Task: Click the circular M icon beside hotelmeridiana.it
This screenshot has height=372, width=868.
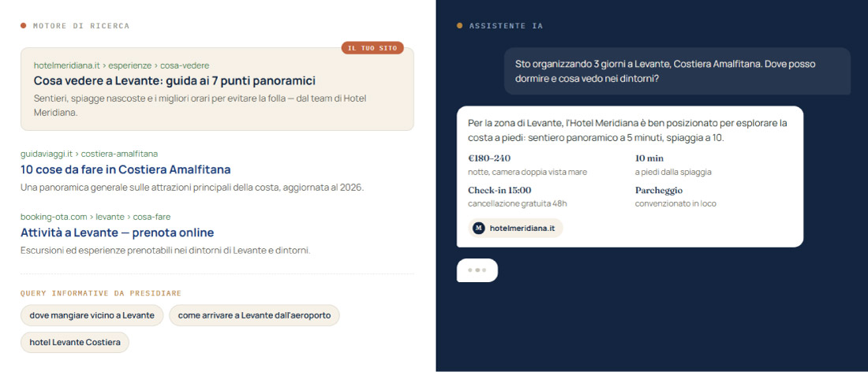Action: pyautogui.click(x=478, y=229)
